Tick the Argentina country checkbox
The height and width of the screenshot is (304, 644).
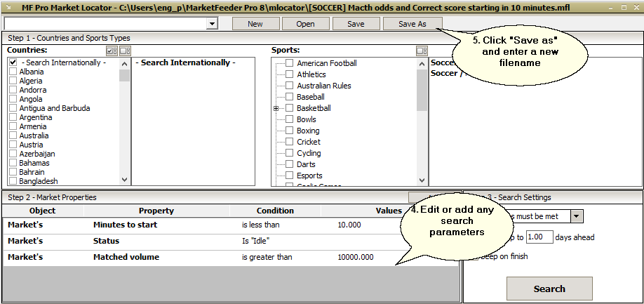(x=13, y=117)
